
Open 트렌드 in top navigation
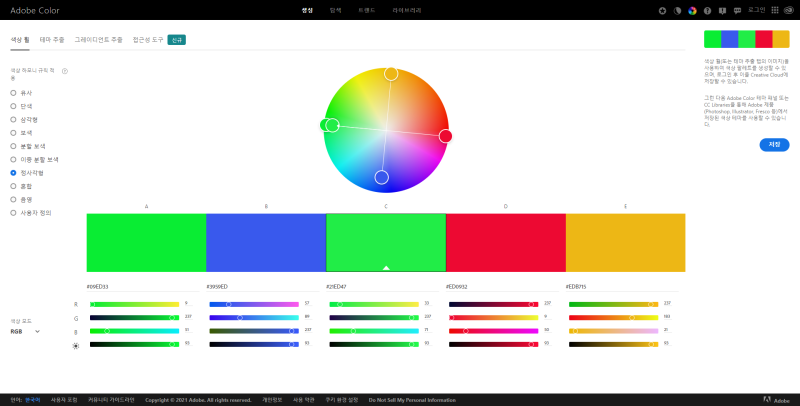point(366,10)
